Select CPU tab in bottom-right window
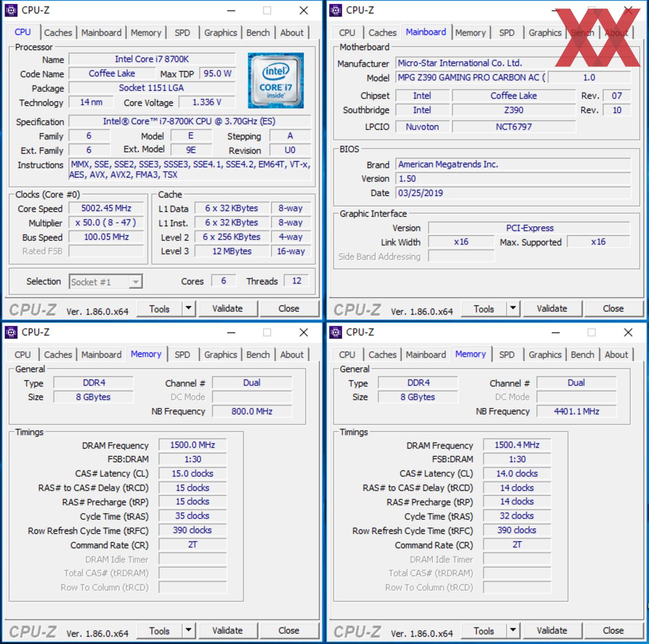The width and height of the screenshot is (649, 644). click(347, 354)
